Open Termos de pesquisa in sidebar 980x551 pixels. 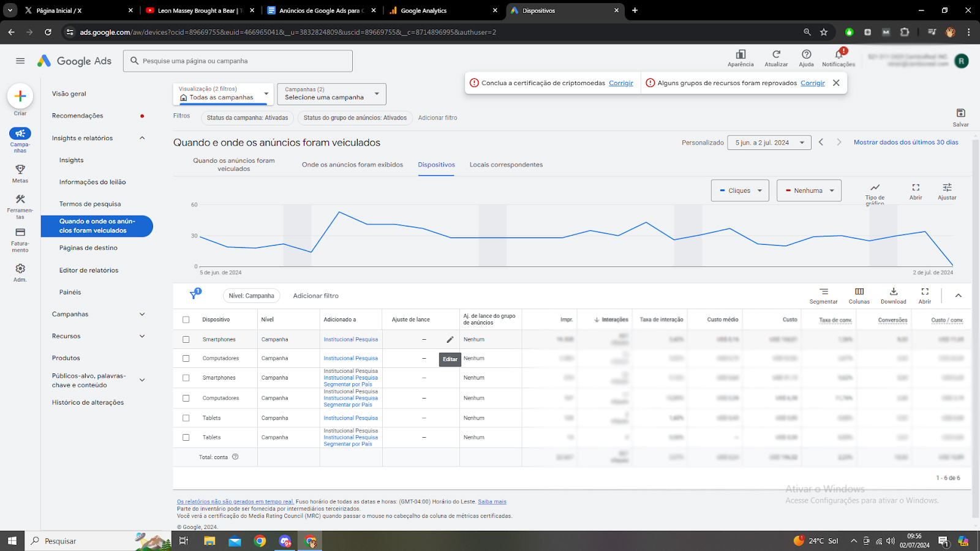tap(90, 204)
